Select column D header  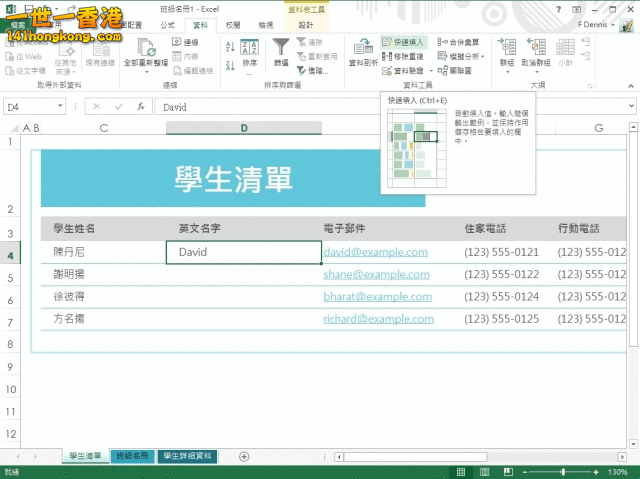(x=244, y=128)
